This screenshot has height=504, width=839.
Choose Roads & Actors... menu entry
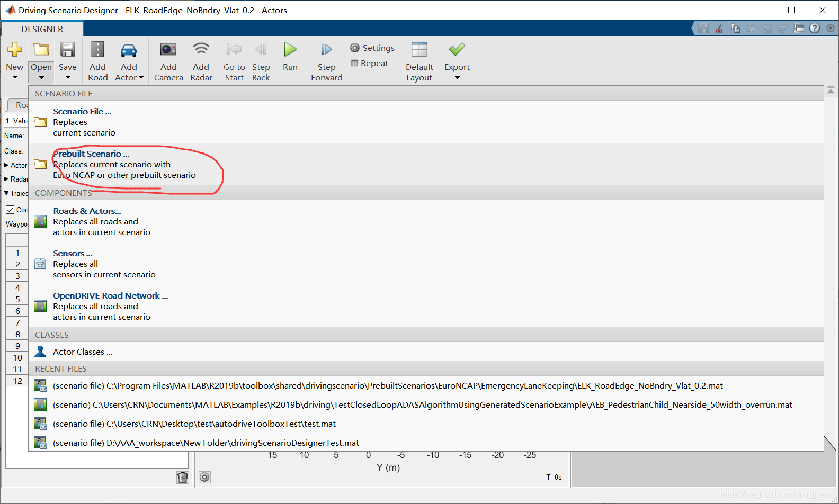[426, 221]
